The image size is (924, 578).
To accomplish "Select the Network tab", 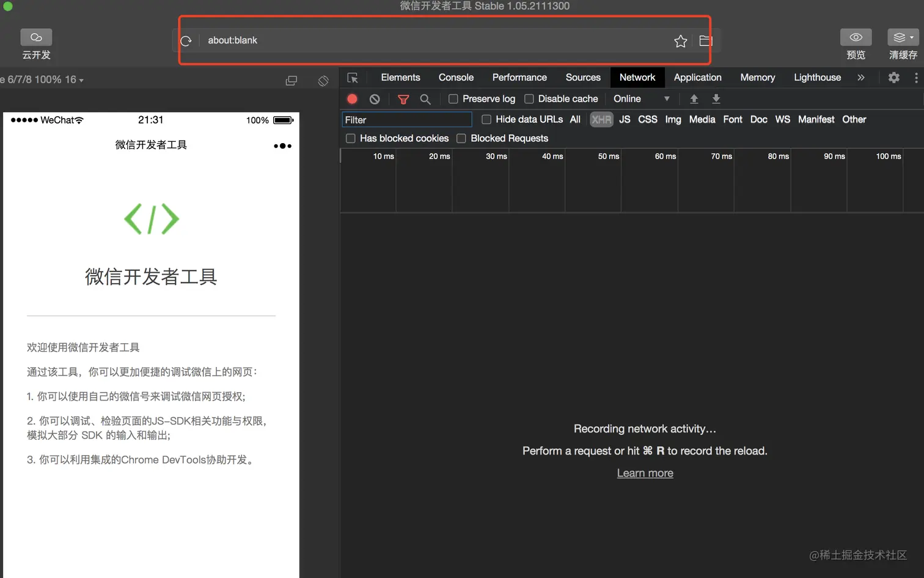I will pos(637,78).
